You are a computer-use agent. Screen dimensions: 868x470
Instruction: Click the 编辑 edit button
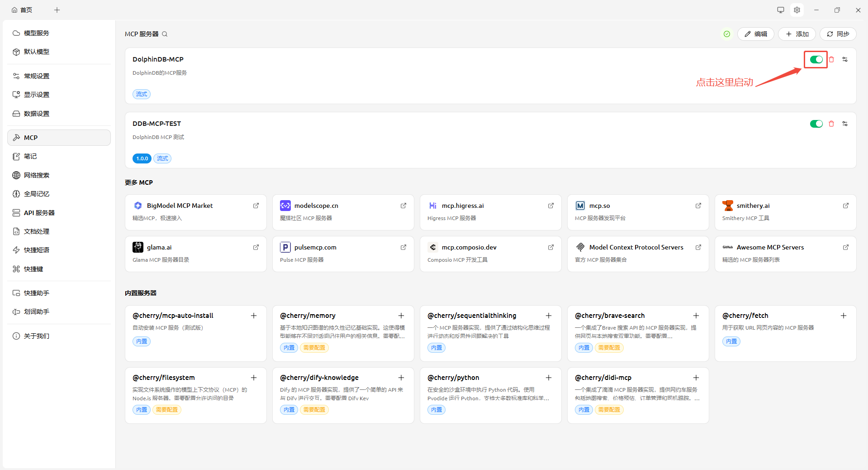(756, 34)
